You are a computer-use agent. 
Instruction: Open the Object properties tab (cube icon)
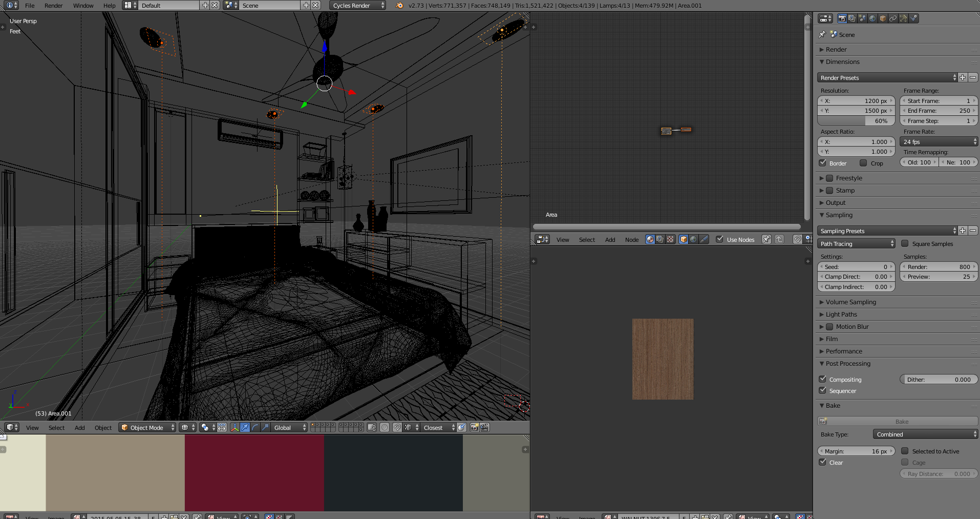883,18
